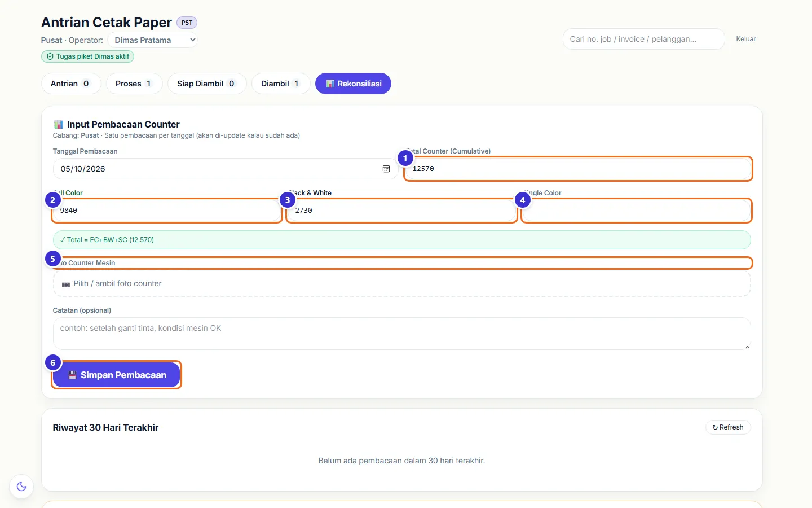Click the Simpan Pembacaan button

[117, 375]
